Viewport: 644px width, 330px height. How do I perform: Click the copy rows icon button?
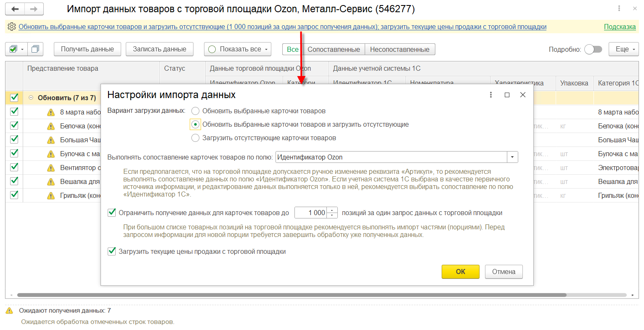coord(35,49)
